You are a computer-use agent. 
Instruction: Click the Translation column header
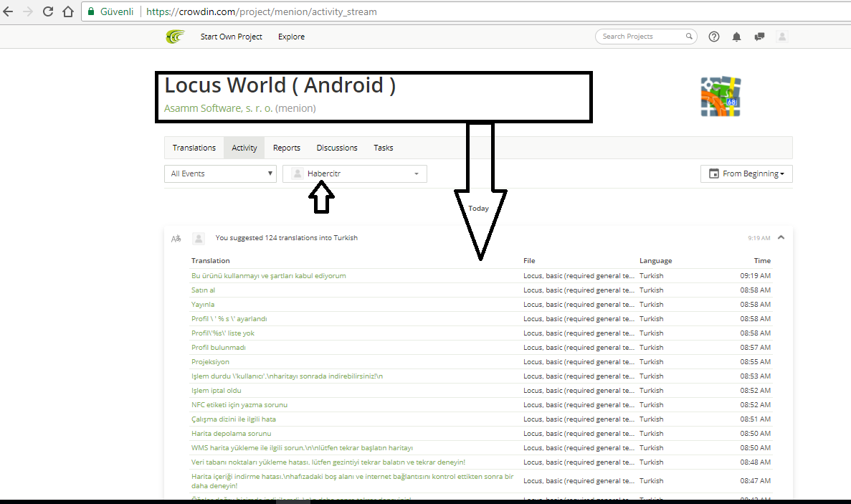click(x=211, y=260)
